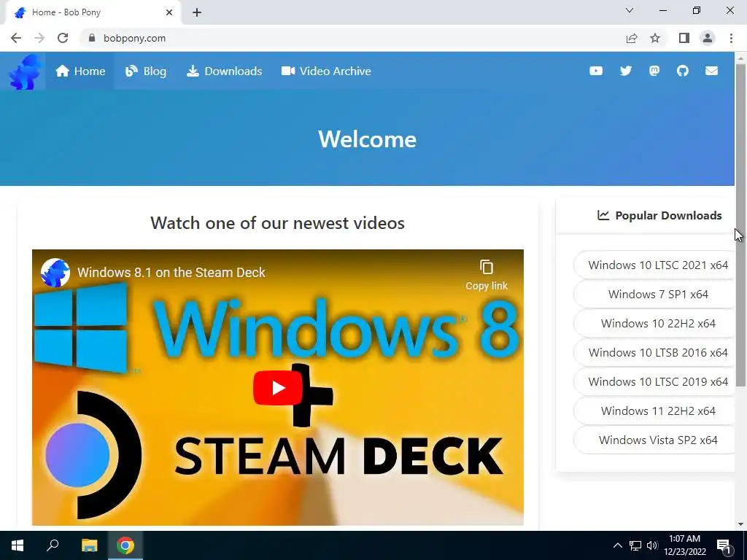Open the Blog nav item

(146, 71)
